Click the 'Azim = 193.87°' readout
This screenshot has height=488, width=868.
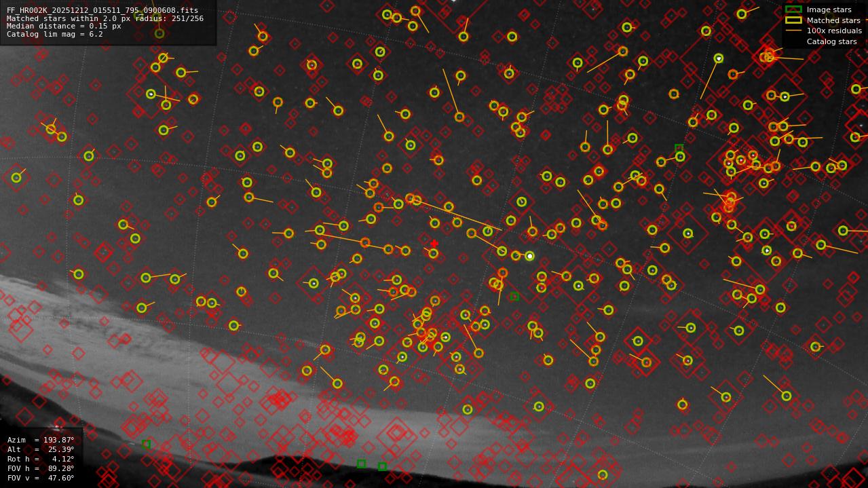tap(41, 440)
